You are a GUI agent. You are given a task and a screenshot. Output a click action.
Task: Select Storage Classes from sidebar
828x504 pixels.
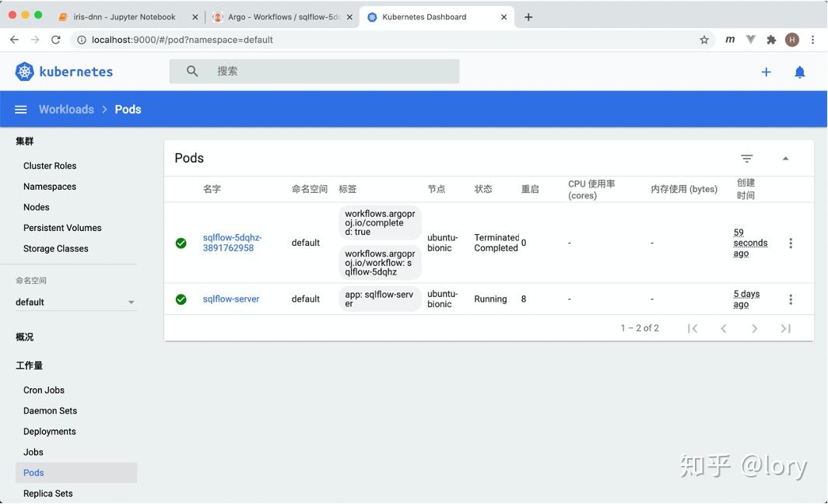click(55, 248)
